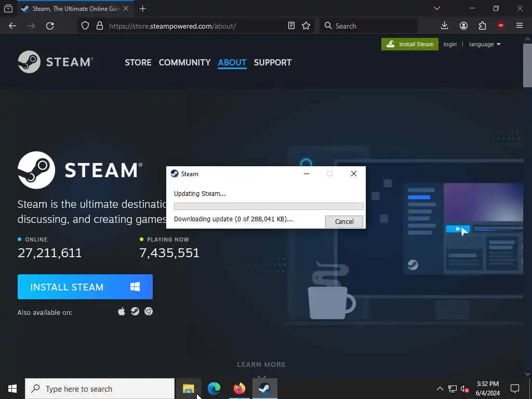Screen dimensions: 532x399
Task: Show hidden system tray icons chevron
Action: [440, 389]
